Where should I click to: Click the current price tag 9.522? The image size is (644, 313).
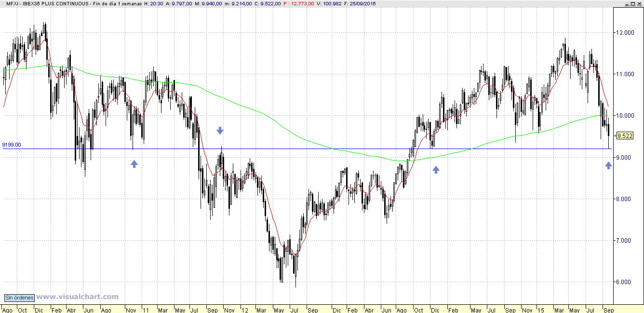[625, 136]
